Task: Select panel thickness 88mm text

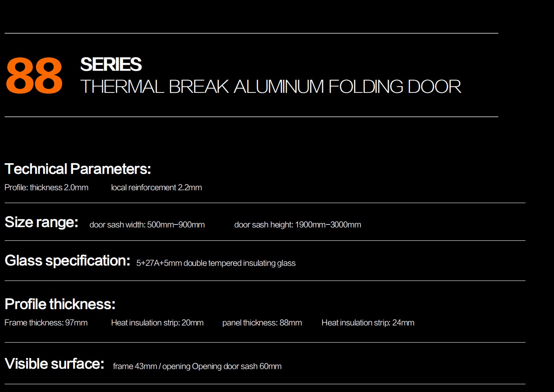Action: coord(262,323)
